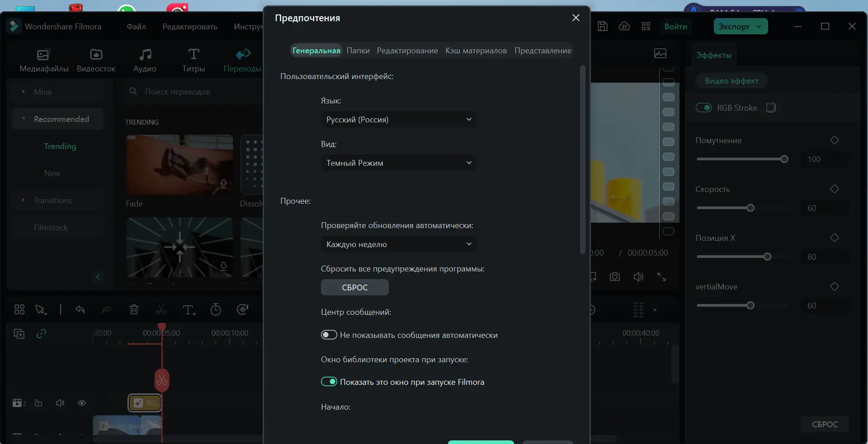Open the update check frequency dropdown

pos(399,244)
